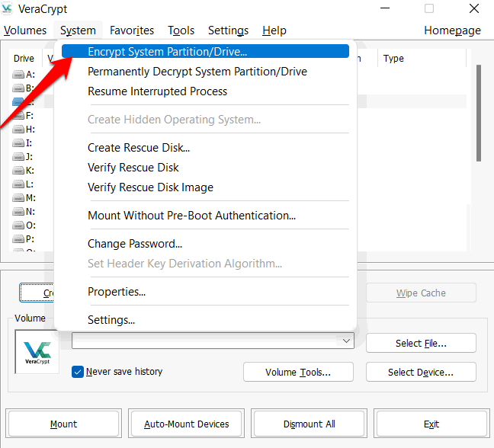Select drive H: icon in the list
This screenshot has height=448, width=494.
point(18,130)
